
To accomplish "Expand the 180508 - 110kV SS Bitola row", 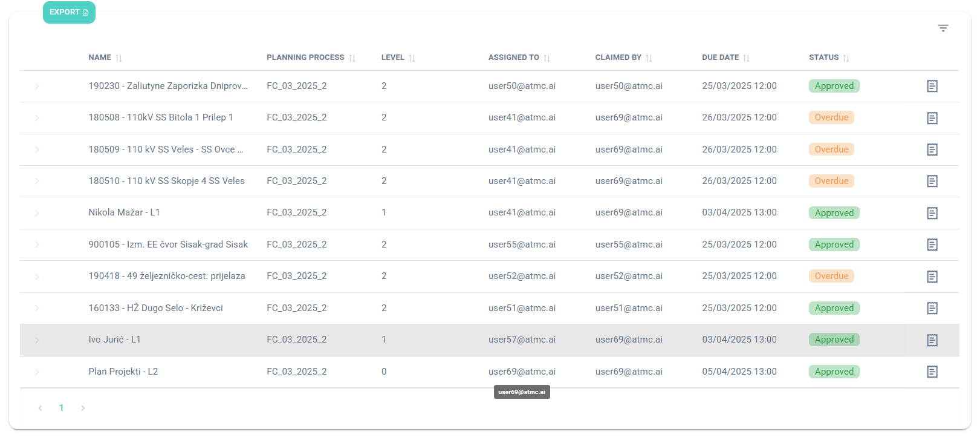I will pyautogui.click(x=37, y=118).
